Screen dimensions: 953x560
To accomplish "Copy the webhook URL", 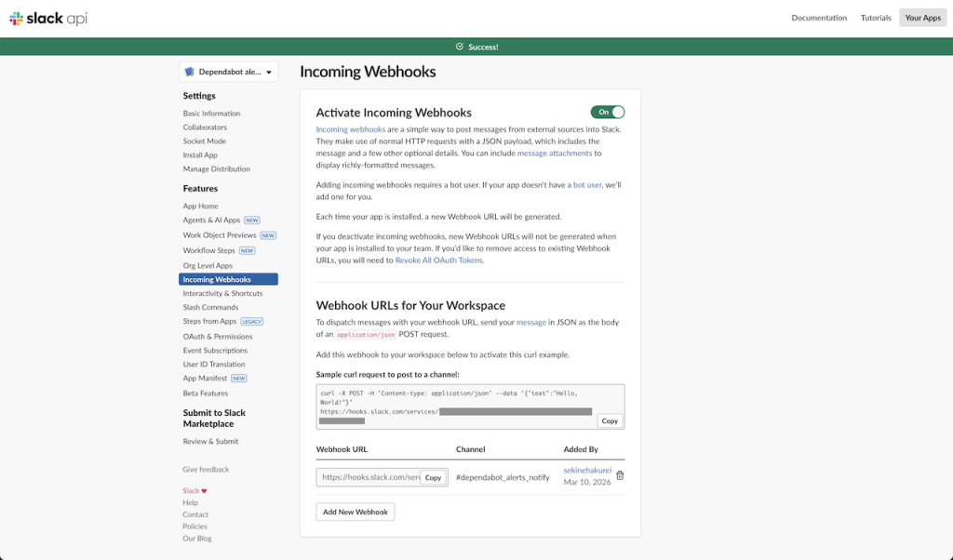I will click(433, 477).
